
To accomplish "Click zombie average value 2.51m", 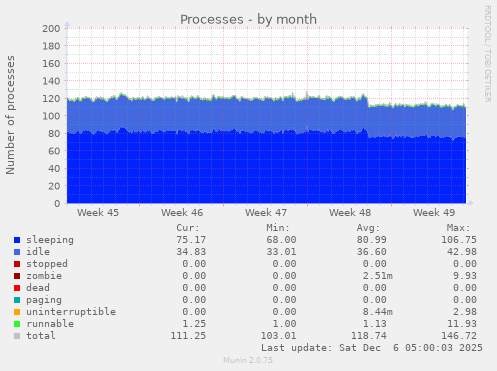I will point(378,276).
